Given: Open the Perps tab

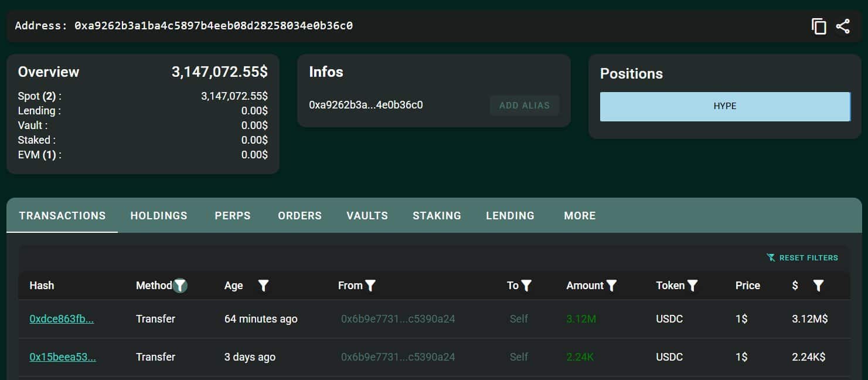Looking at the screenshot, I should pos(233,216).
